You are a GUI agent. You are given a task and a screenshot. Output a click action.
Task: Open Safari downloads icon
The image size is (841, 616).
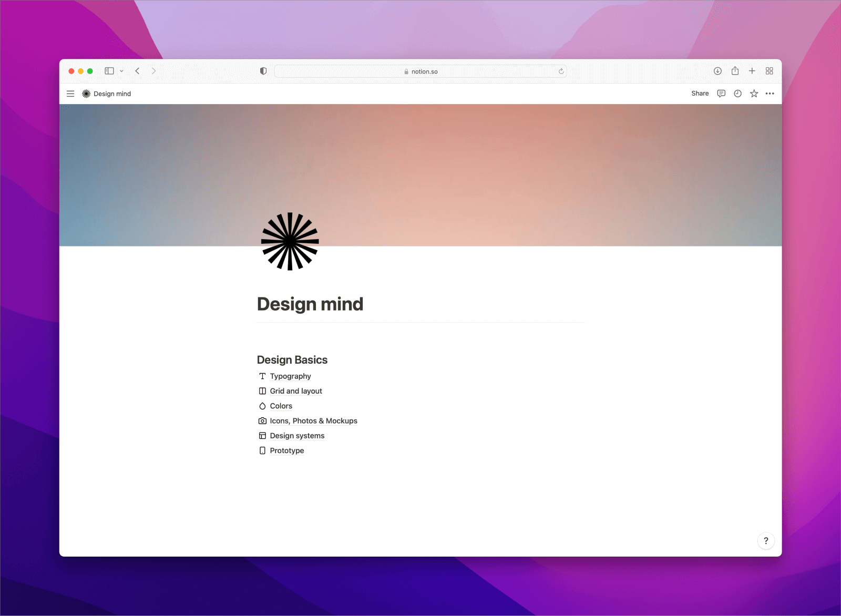point(717,71)
